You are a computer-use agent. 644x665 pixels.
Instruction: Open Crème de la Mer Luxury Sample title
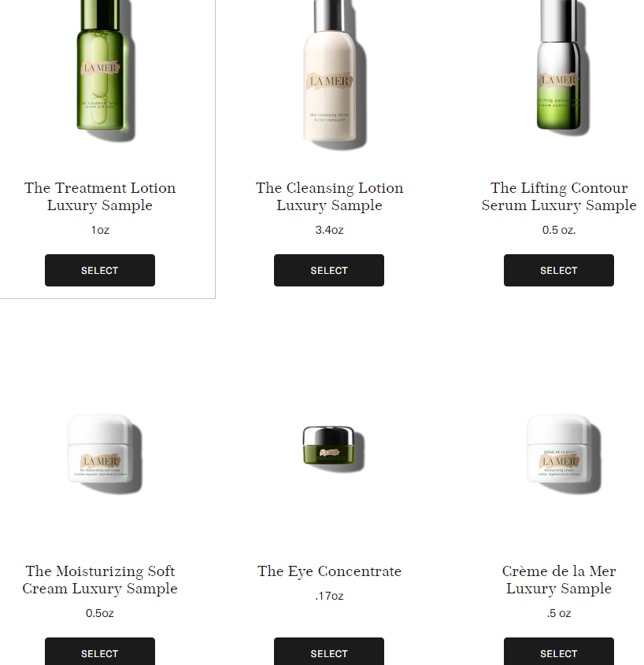click(x=559, y=580)
